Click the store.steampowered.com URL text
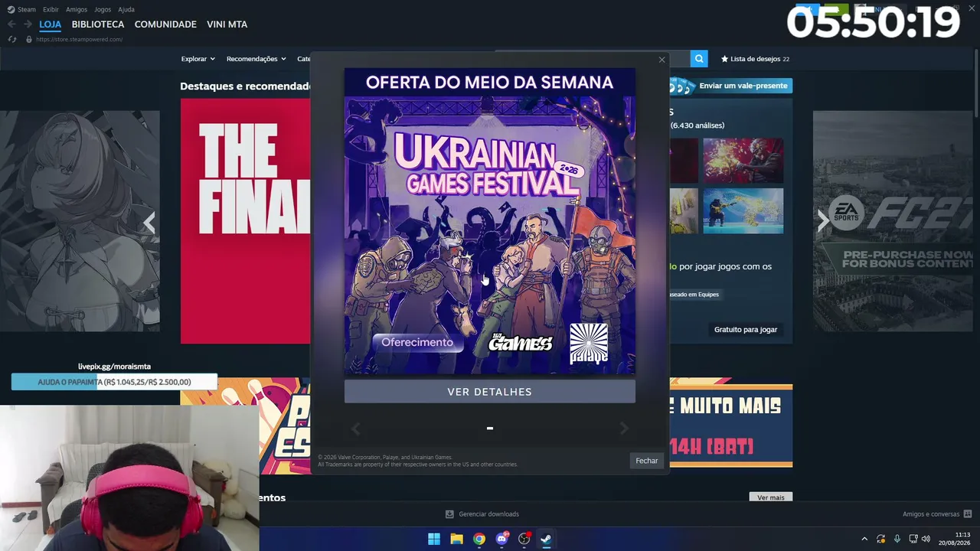980x551 pixels. 79,39
